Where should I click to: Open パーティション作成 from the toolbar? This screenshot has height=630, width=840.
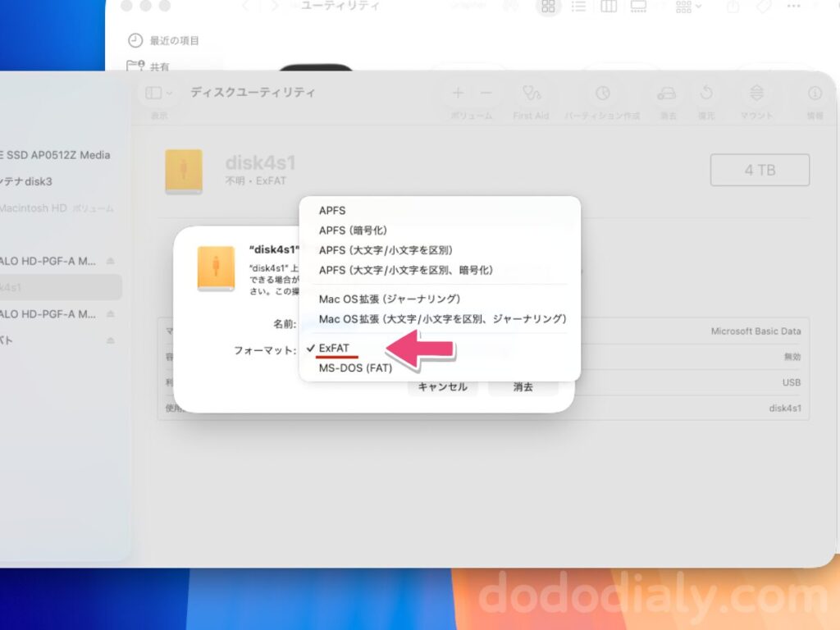pyautogui.click(x=603, y=94)
